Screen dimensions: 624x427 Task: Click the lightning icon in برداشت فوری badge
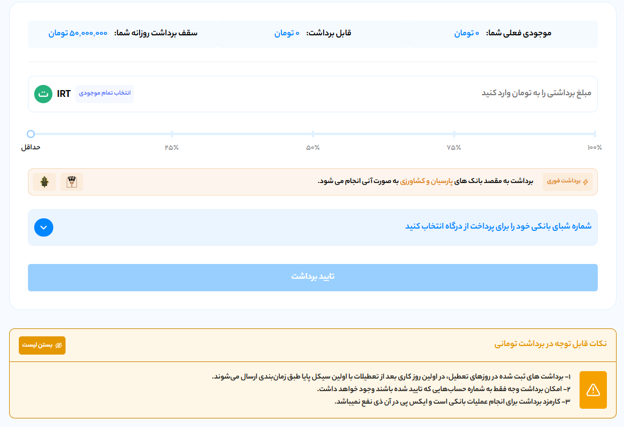click(x=585, y=181)
